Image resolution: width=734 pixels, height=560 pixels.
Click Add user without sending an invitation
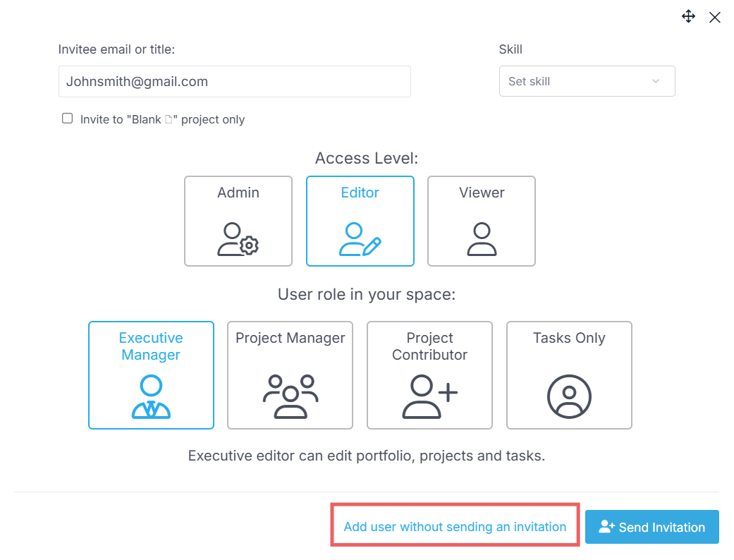point(455,527)
